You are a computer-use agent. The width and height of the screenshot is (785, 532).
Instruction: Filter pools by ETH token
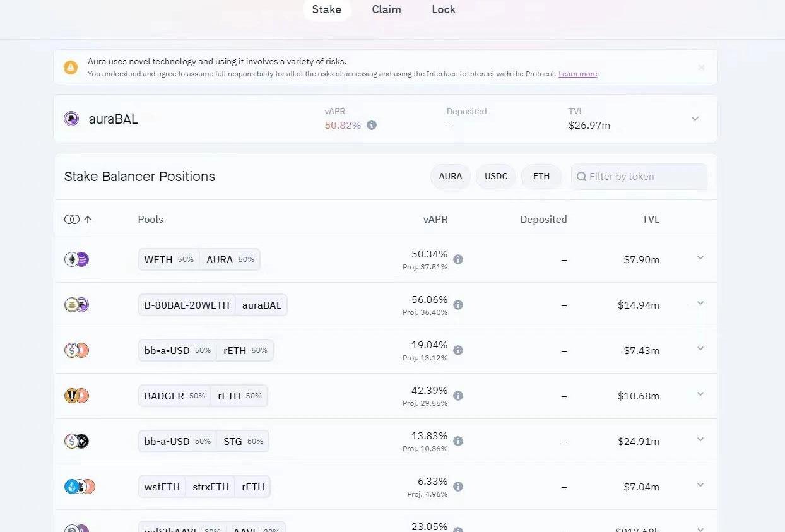541,177
